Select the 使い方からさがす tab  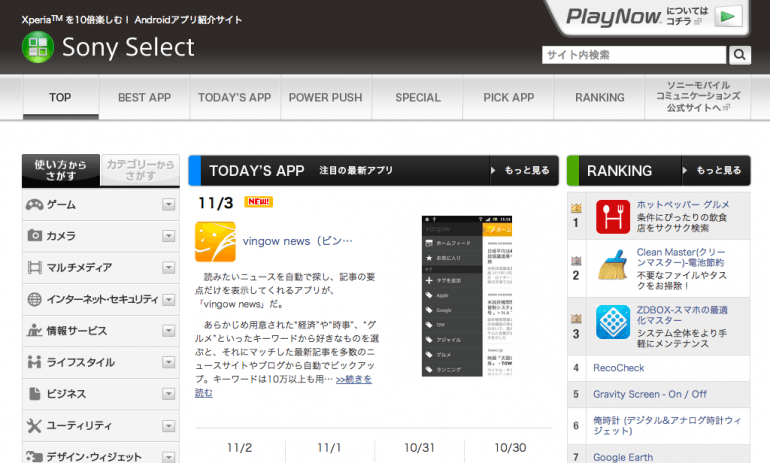click(x=61, y=170)
